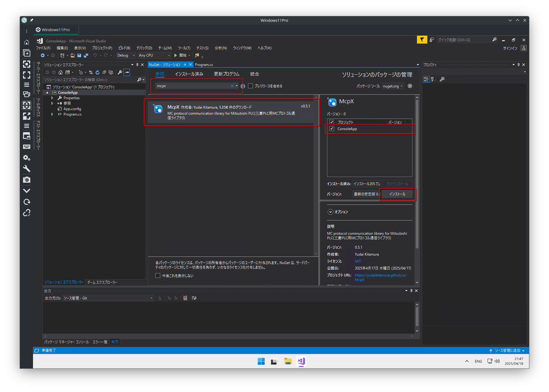This screenshot has height=392, width=549.
Task: Click NuGet settings gear icon
Action: (x=410, y=86)
